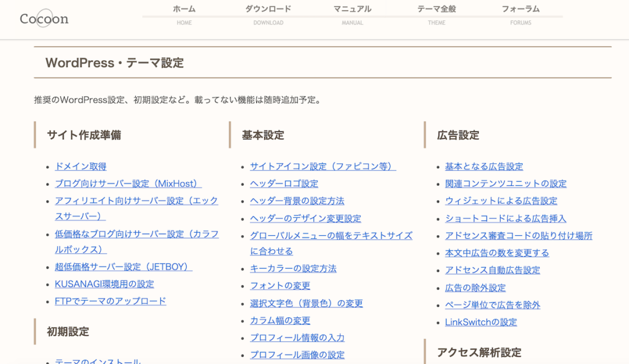Viewport: 629px width, 364px height.
Task: Click the Cocoon logo
Action: click(44, 19)
